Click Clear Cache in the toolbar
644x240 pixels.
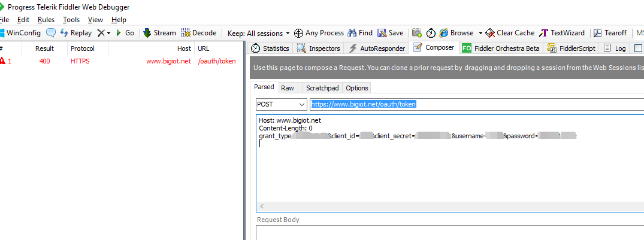coord(510,33)
